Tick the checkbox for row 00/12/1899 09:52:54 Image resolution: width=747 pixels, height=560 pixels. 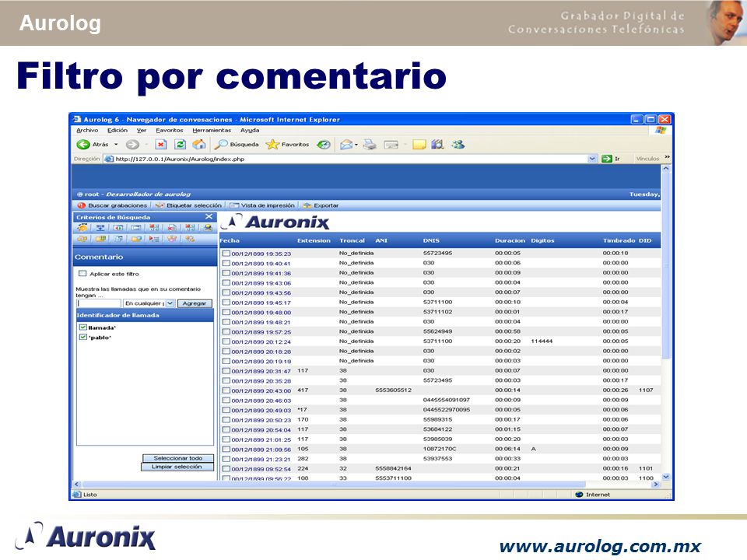click(226, 468)
